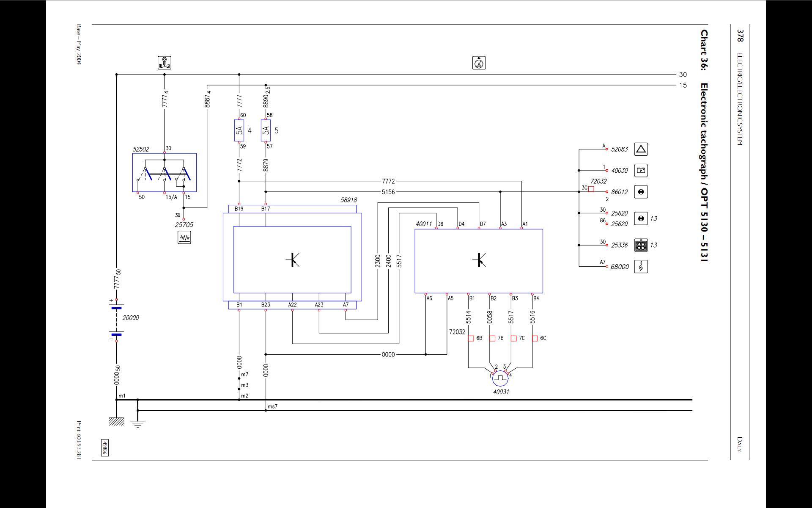Image resolution: width=812 pixels, height=508 pixels.
Task: Click the red connector square 7C
Action: tap(513, 338)
